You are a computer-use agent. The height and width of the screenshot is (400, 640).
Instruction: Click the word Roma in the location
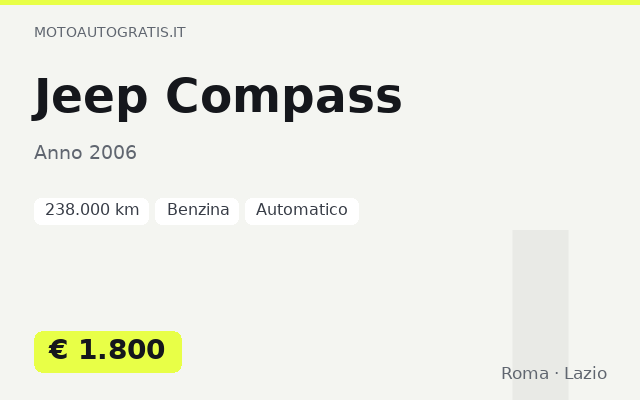pyautogui.click(x=525, y=373)
